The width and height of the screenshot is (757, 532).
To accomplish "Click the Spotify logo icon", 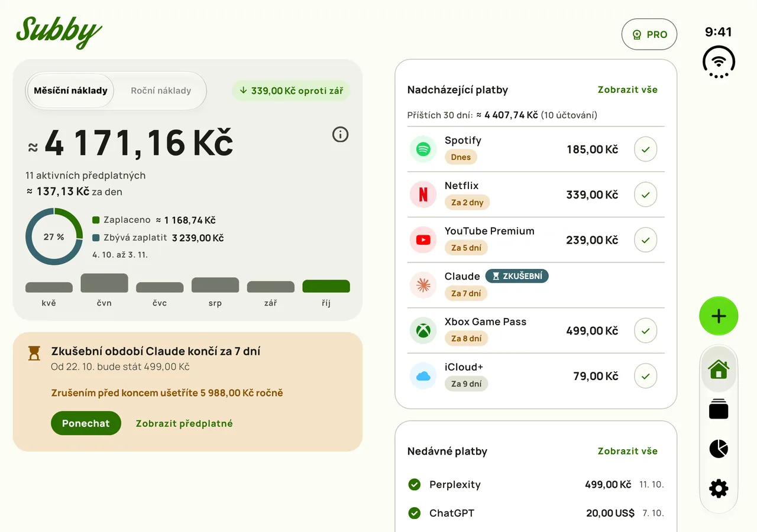I will tap(423, 149).
